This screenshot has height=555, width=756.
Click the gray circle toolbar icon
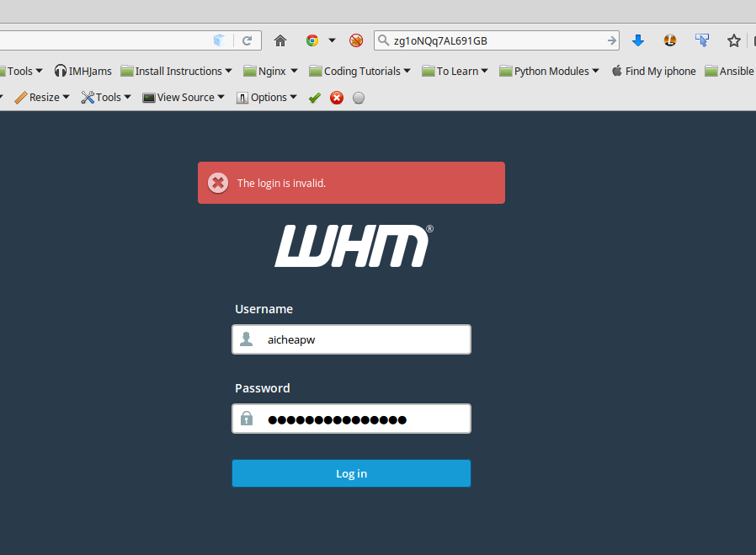coord(359,98)
